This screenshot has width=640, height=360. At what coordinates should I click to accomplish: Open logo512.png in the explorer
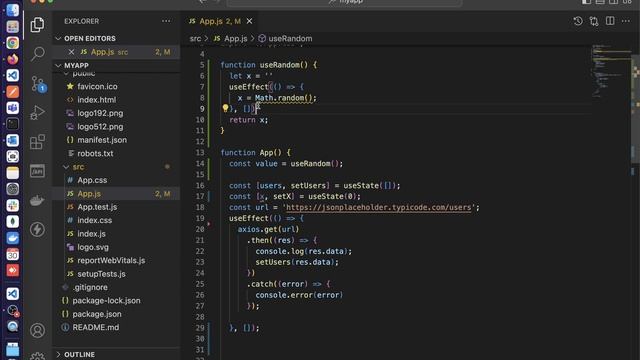click(100, 127)
